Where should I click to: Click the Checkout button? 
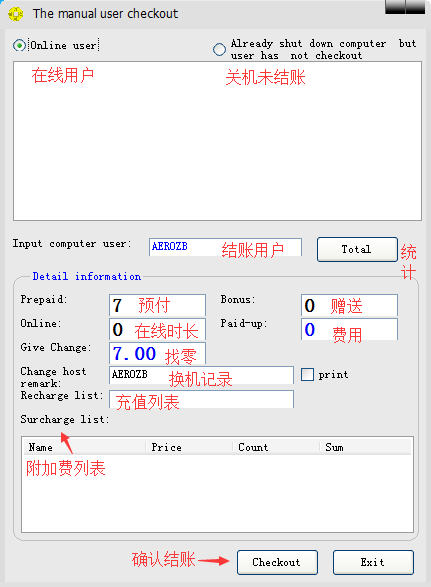pos(277,562)
